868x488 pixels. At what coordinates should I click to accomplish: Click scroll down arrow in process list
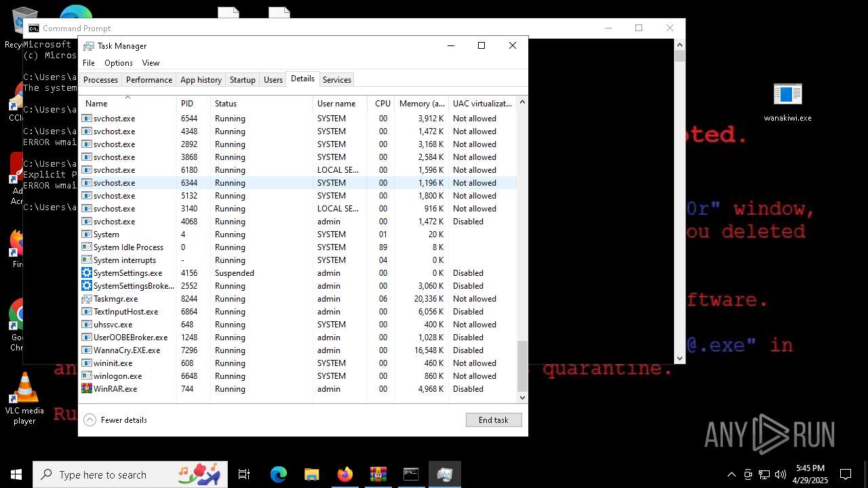[522, 398]
